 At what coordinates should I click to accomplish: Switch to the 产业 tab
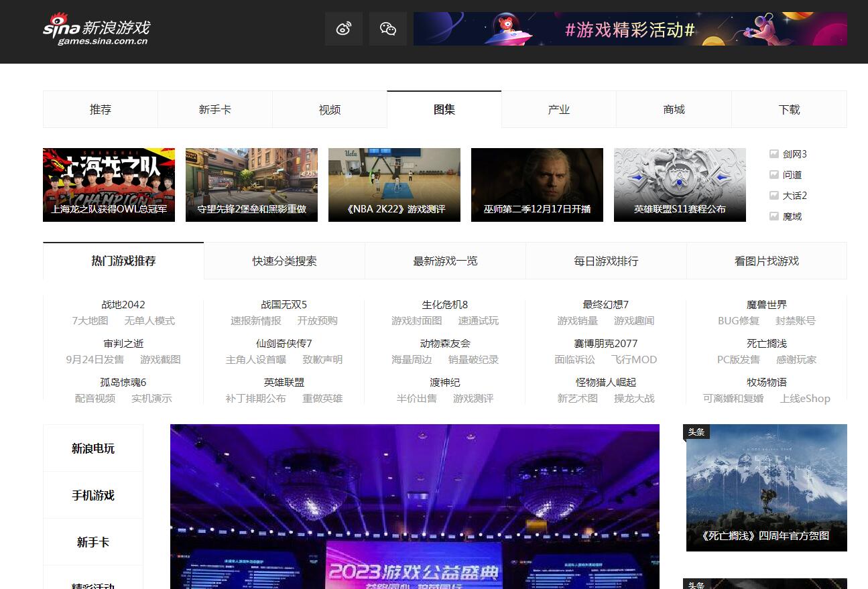tap(559, 109)
